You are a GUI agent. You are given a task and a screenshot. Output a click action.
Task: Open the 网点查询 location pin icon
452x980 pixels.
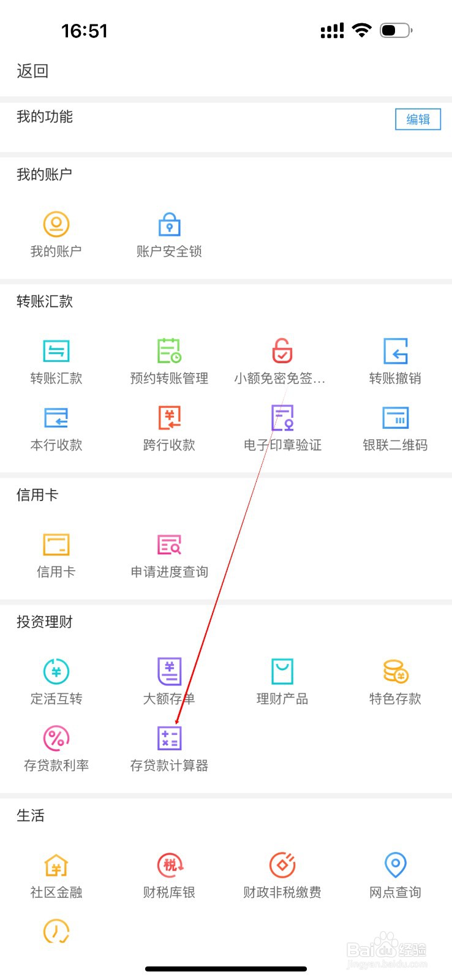pyautogui.click(x=396, y=864)
